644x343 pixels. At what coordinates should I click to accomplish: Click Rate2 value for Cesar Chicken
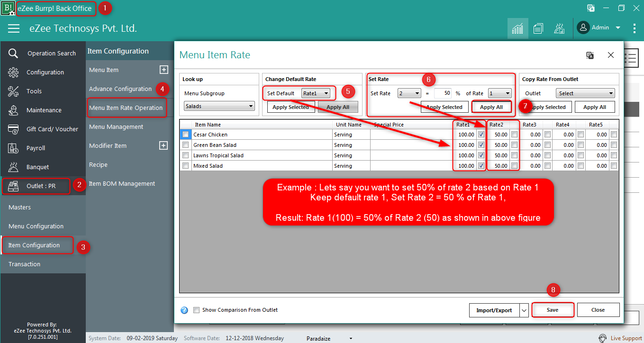[498, 135]
